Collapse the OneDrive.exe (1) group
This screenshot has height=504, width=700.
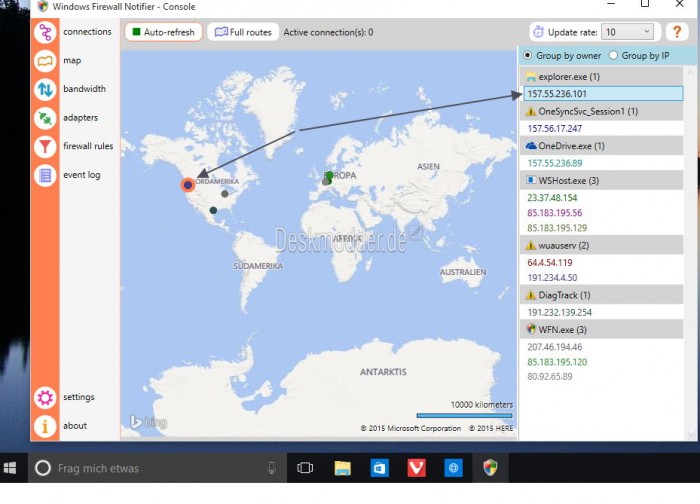(x=601, y=146)
